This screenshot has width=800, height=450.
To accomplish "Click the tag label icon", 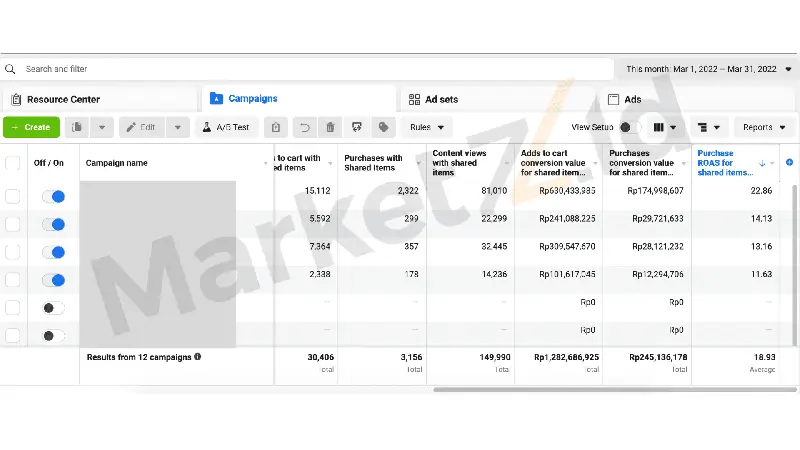I will tap(382, 128).
